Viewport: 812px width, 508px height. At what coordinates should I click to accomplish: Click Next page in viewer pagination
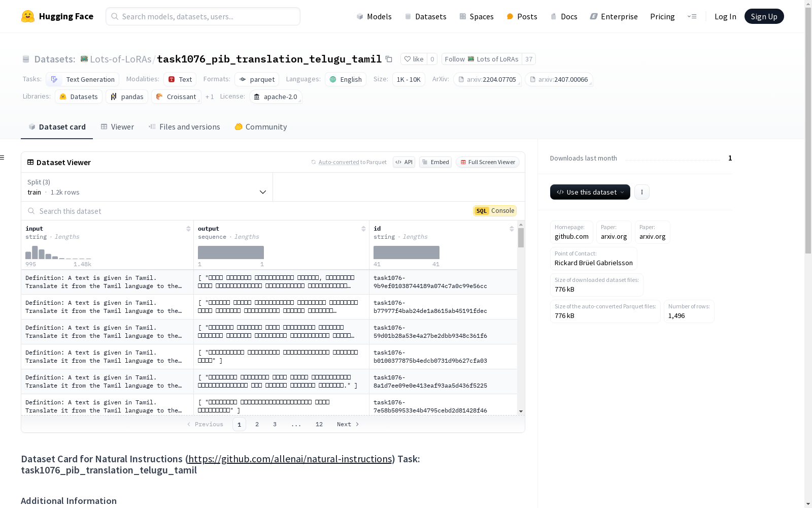[x=348, y=424]
